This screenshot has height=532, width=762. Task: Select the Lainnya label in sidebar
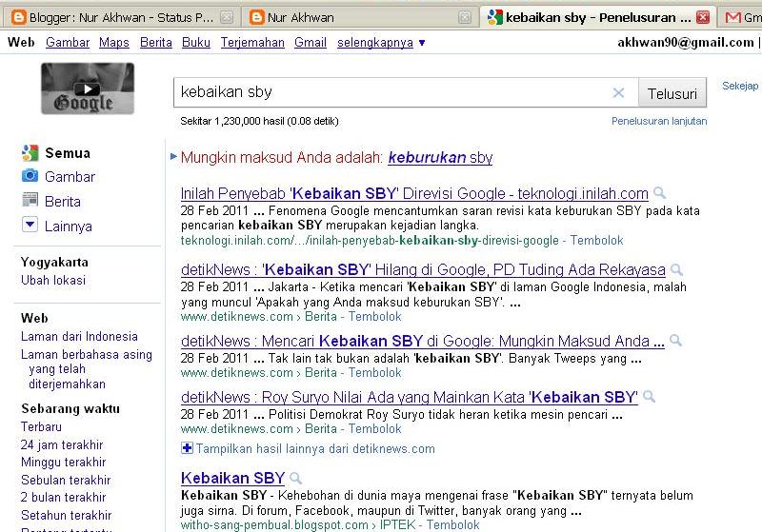click(x=69, y=227)
